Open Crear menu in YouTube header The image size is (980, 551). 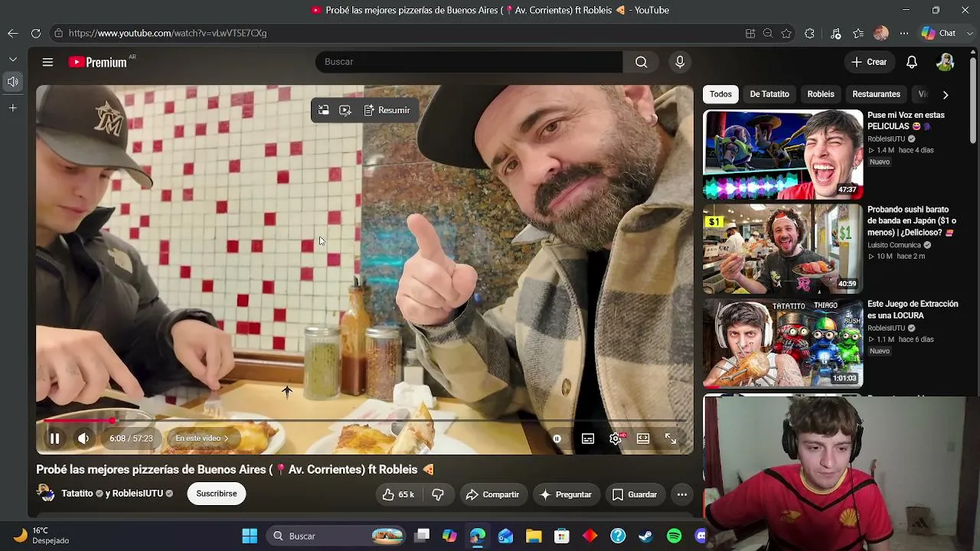869,62
